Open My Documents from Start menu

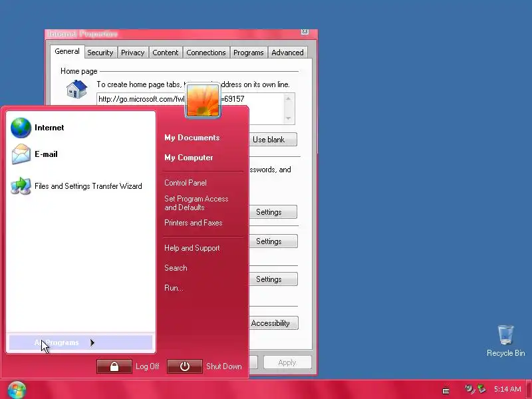click(x=192, y=138)
